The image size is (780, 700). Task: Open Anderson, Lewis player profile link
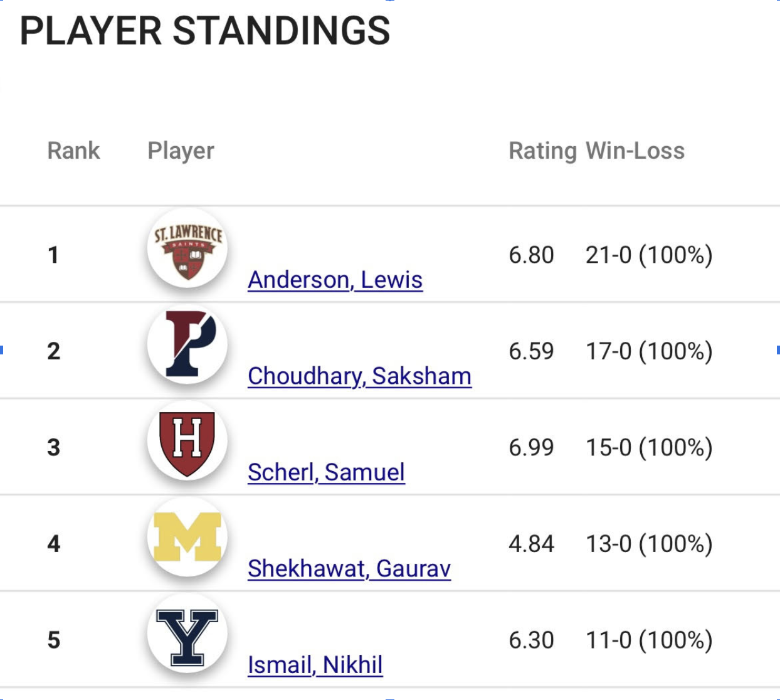pyautogui.click(x=335, y=280)
